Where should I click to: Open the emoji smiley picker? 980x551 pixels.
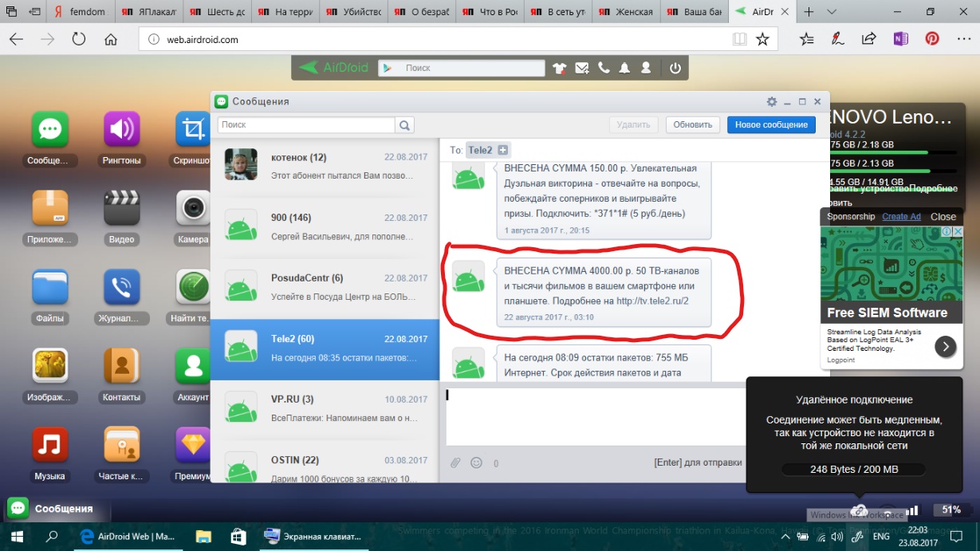point(476,462)
